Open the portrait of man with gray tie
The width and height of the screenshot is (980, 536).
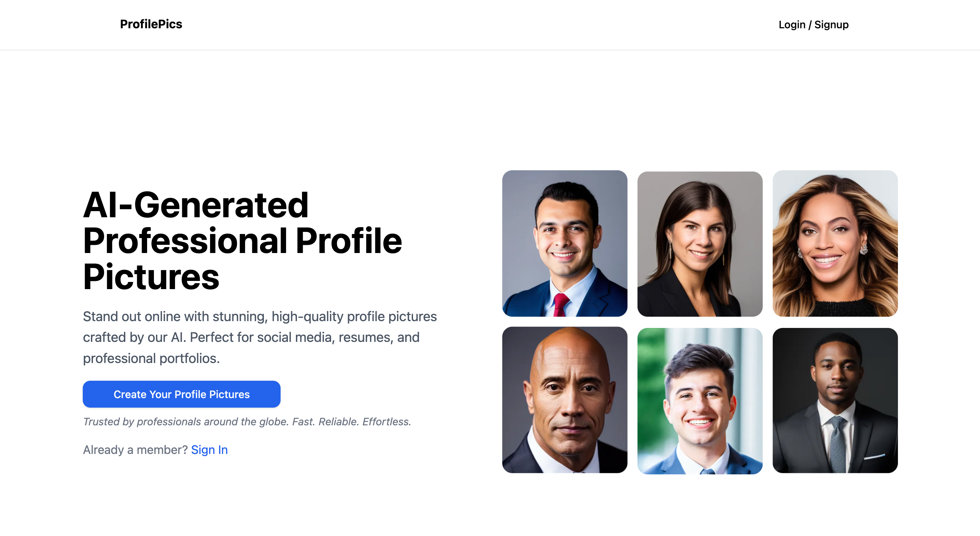click(835, 400)
